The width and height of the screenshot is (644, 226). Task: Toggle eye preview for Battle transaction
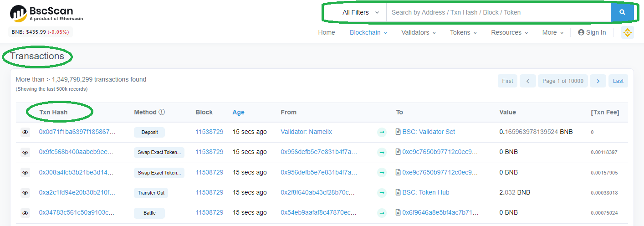point(25,213)
